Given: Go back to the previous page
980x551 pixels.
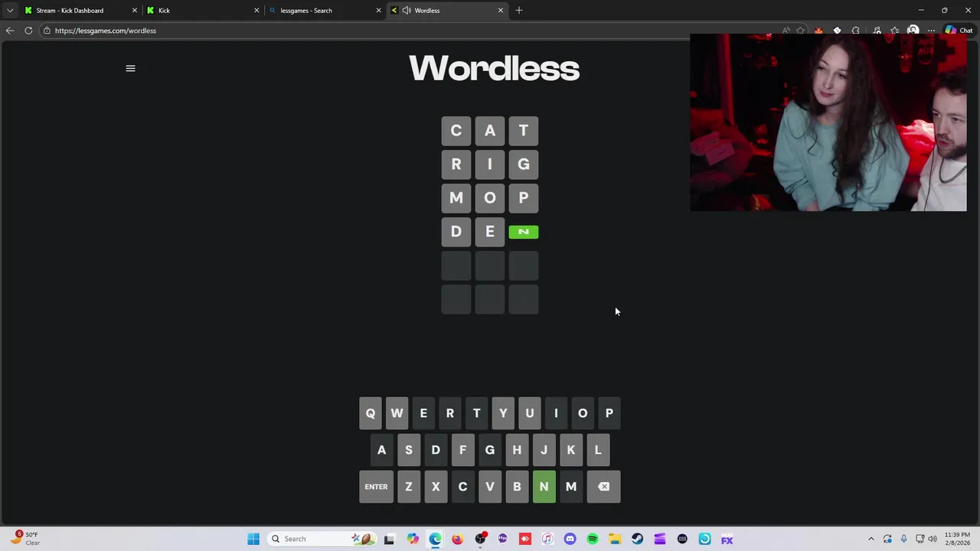Looking at the screenshot, I should (x=10, y=31).
